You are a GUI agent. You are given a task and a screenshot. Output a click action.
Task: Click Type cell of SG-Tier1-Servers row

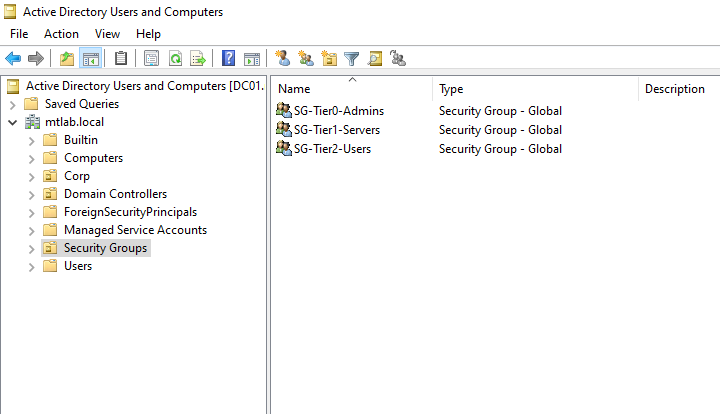coord(500,130)
